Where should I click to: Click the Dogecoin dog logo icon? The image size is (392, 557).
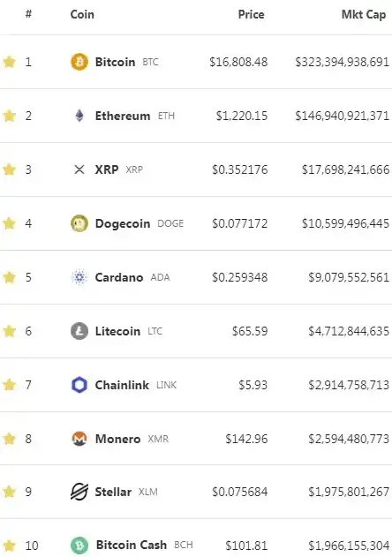[x=79, y=223]
